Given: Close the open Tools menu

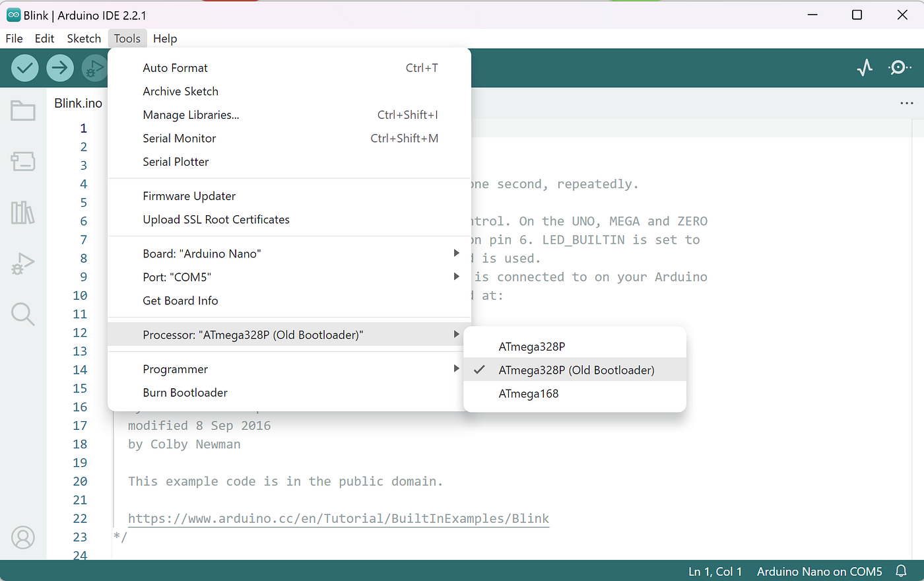Looking at the screenshot, I should pyautogui.click(x=127, y=38).
